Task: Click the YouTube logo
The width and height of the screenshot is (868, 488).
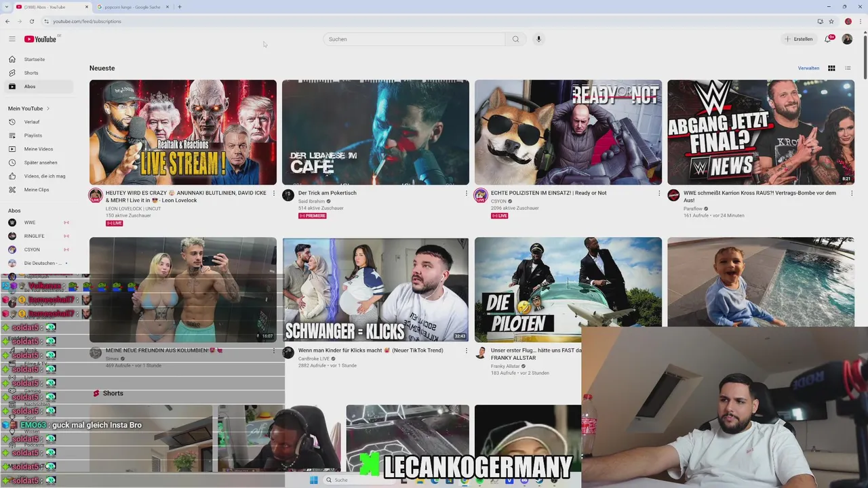Action: click(x=41, y=39)
